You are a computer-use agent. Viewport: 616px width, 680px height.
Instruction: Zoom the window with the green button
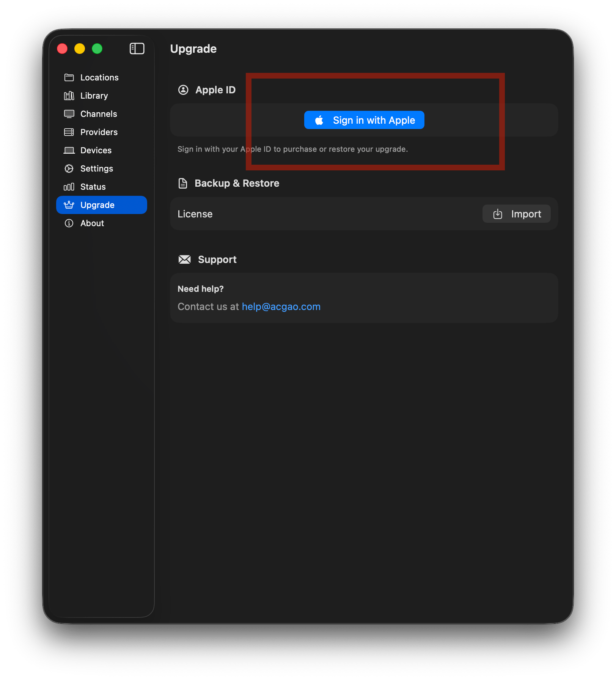97,49
